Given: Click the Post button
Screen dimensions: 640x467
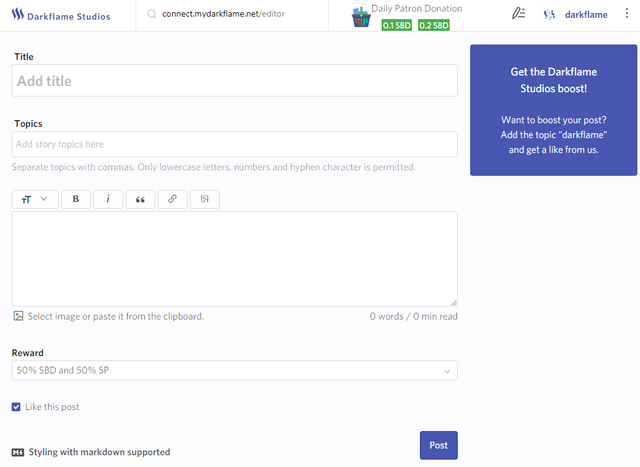Looking at the screenshot, I should tap(438, 445).
